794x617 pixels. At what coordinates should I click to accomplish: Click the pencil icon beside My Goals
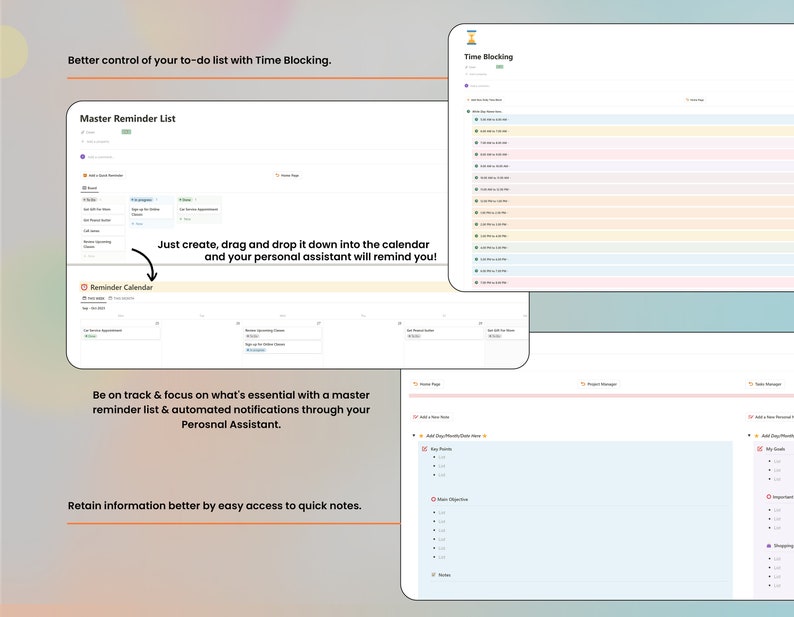pos(760,449)
